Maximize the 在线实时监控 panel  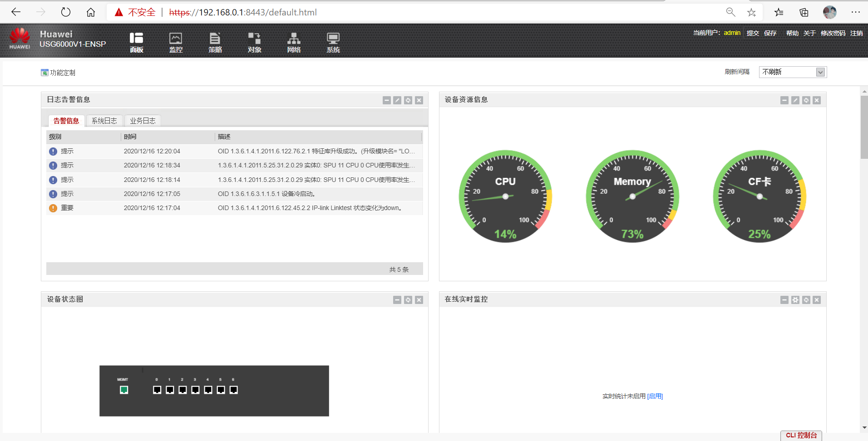pyautogui.click(x=796, y=299)
